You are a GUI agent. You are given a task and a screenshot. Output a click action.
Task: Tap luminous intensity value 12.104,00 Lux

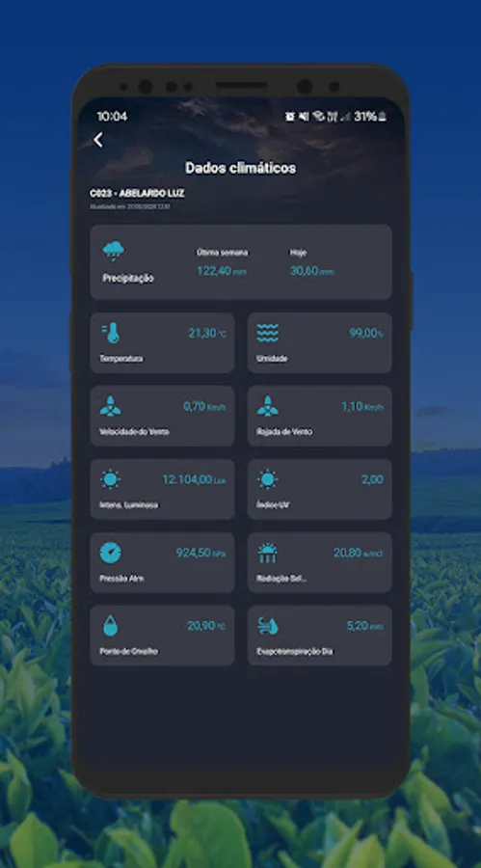coord(194,479)
